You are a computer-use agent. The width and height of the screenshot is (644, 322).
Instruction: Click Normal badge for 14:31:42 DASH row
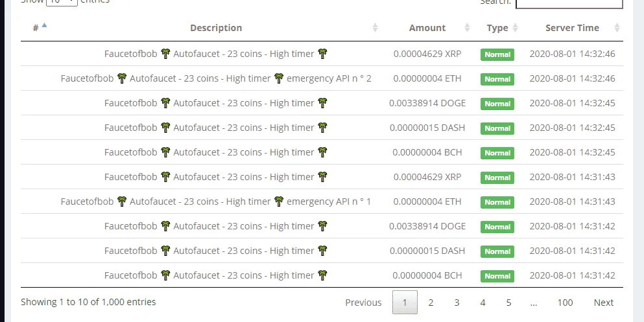tap(497, 251)
